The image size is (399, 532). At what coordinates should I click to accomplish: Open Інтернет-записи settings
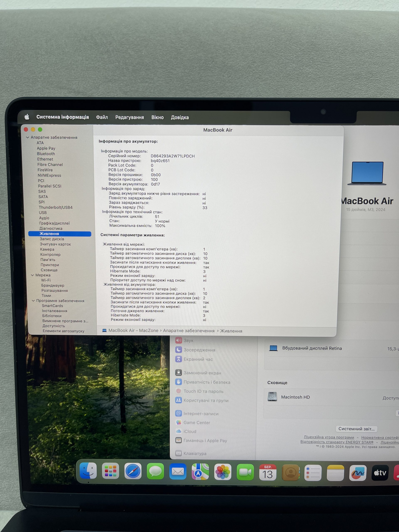(x=197, y=413)
